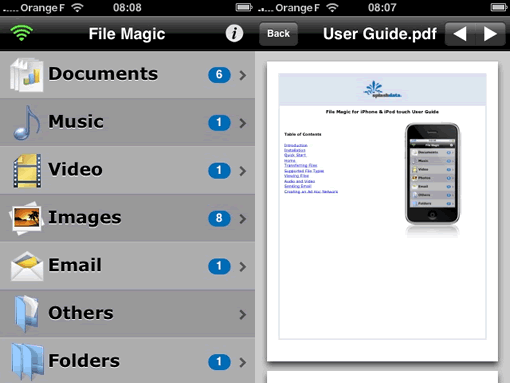Image resolution: width=510 pixels, height=383 pixels.
Task: Go to next page with right arrow
Action: click(x=490, y=34)
